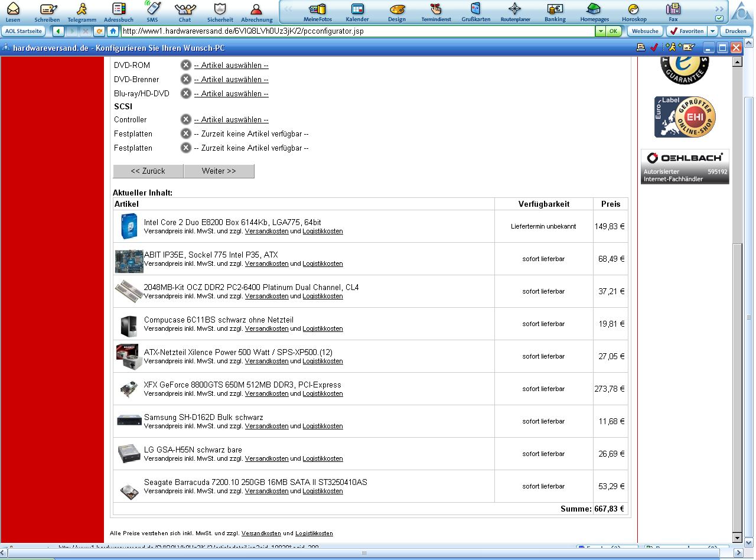This screenshot has height=560, width=756.
Task: Open the Sicherheit shield icon
Action: 220,9
